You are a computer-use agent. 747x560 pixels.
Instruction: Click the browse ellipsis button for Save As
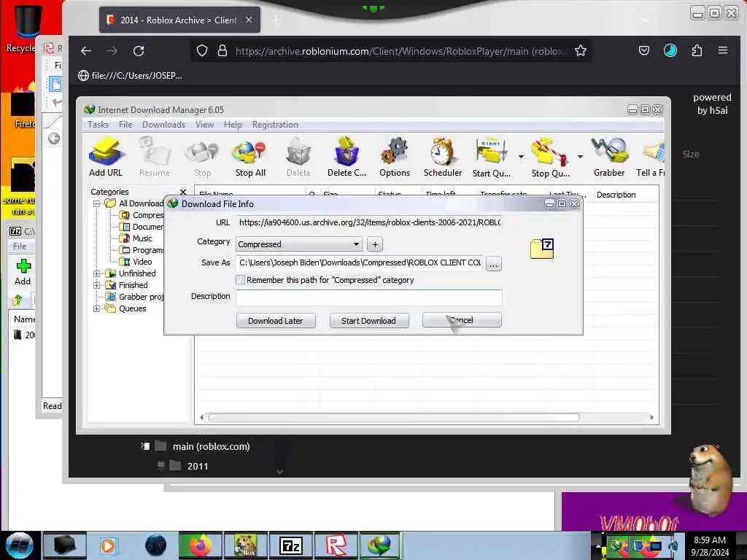494,263
